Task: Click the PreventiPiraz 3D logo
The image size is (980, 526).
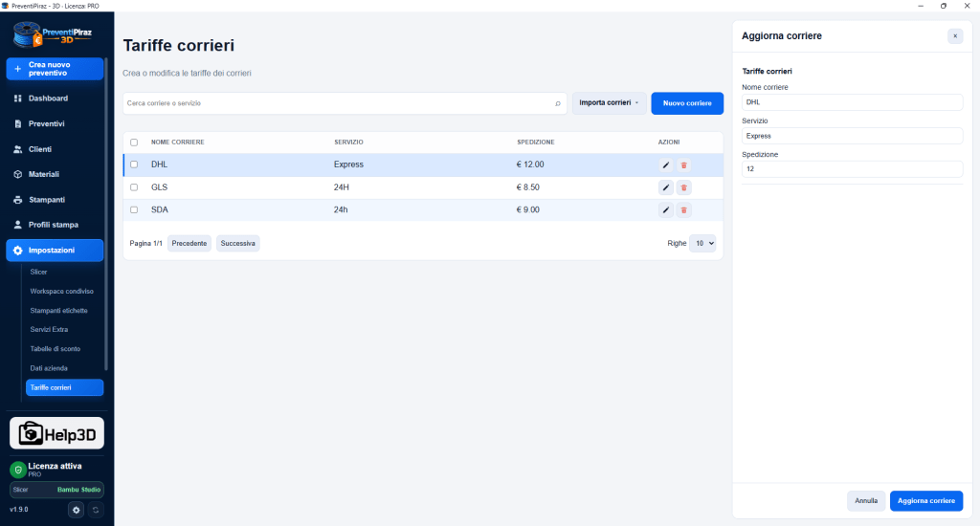Action: coord(53,35)
